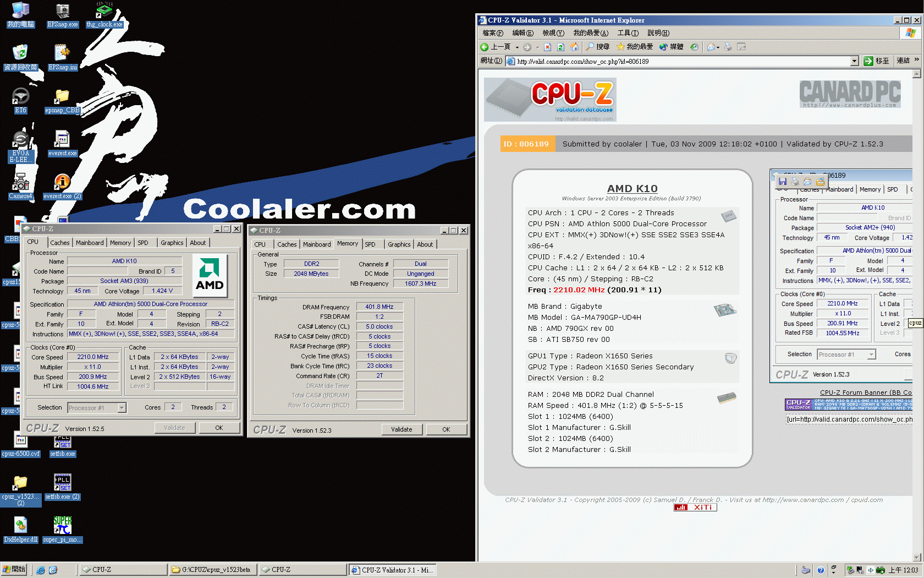Open the My Computer (我的電腦) icon

(20, 15)
